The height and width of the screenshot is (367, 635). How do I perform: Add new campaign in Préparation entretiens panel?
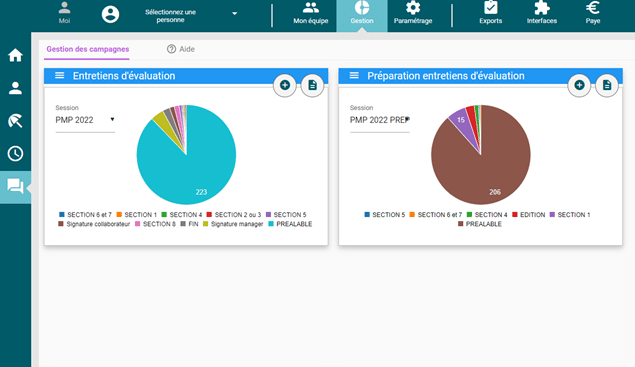[x=580, y=85]
